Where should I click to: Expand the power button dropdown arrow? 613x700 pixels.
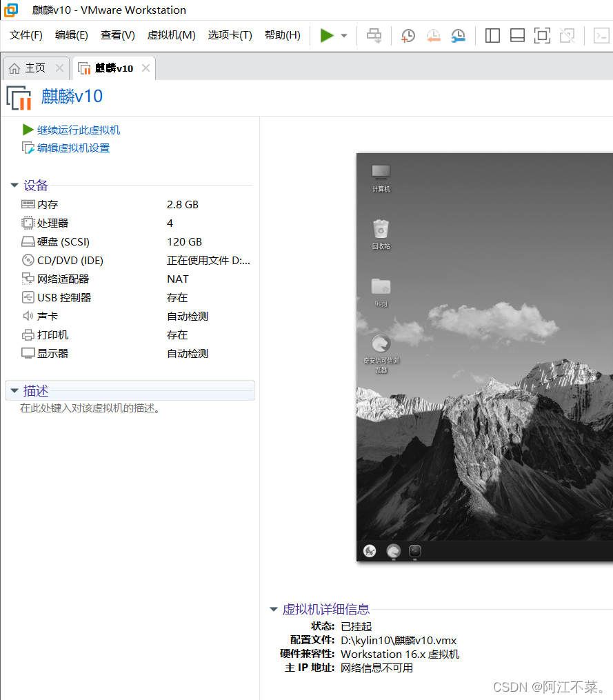(344, 35)
